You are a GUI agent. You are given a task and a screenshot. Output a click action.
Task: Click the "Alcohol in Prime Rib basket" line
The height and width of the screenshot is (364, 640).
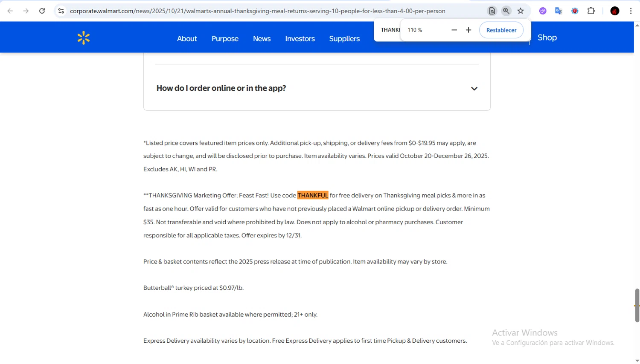(230, 315)
